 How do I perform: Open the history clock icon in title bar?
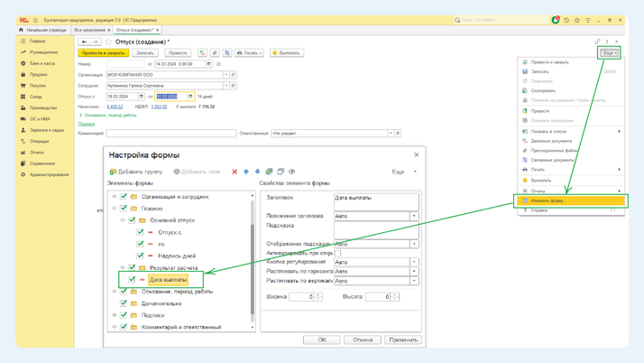point(566,20)
